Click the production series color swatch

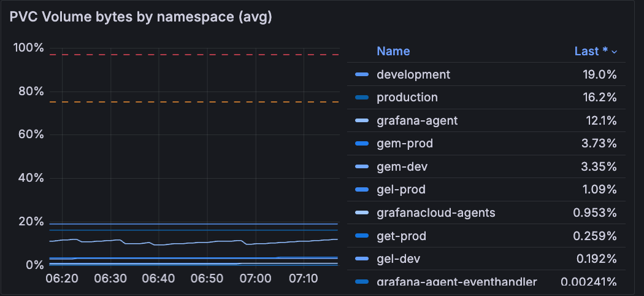(x=362, y=98)
